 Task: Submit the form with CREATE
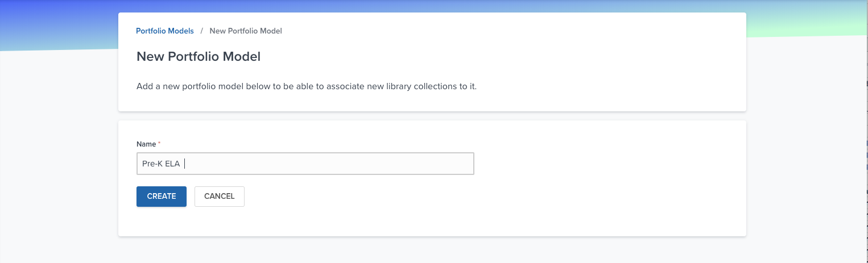tap(161, 196)
